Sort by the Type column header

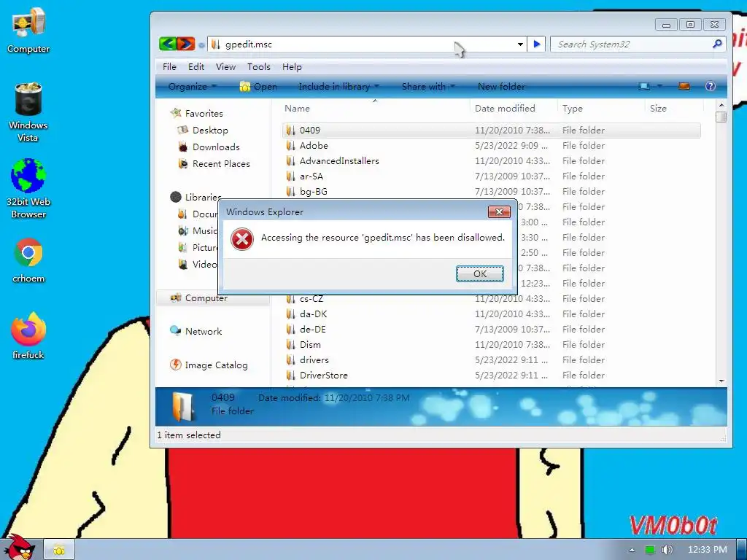click(601, 109)
